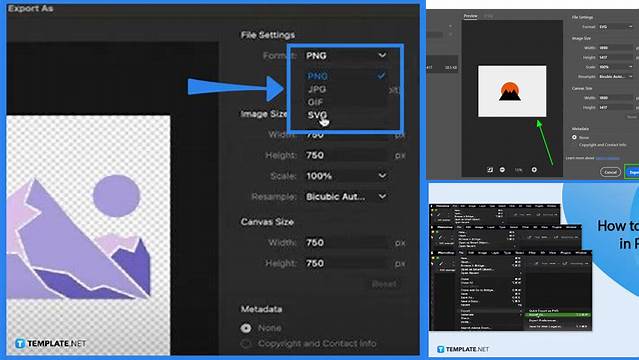The height and width of the screenshot is (360, 639).
Task: Click the Cancel button in the gray dialog
Action: click(x=610, y=172)
